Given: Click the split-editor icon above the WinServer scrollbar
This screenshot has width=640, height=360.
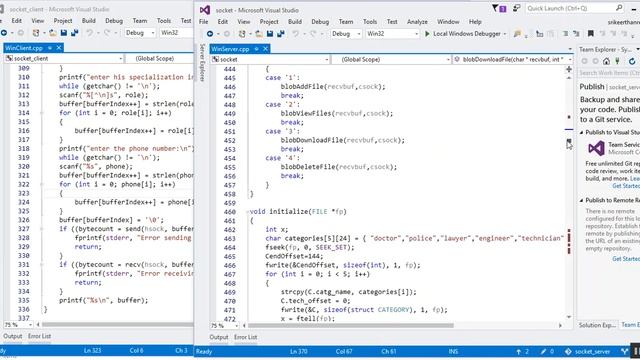Looking at the screenshot, I should tap(569, 69).
